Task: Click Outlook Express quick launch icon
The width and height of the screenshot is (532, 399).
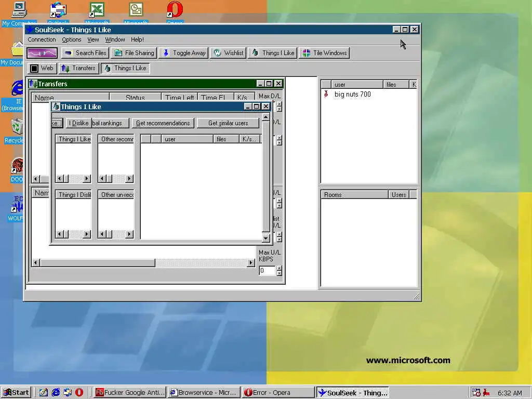Action: coord(68,393)
